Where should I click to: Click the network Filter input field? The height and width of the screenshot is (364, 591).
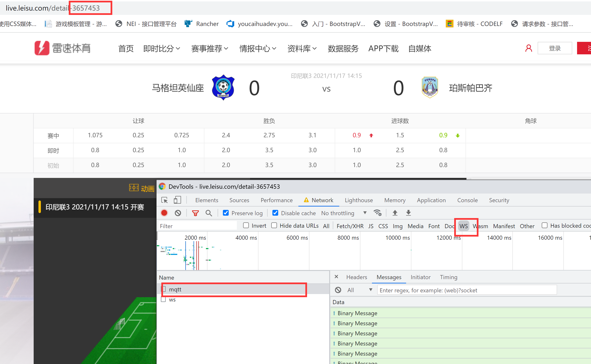[x=198, y=226]
